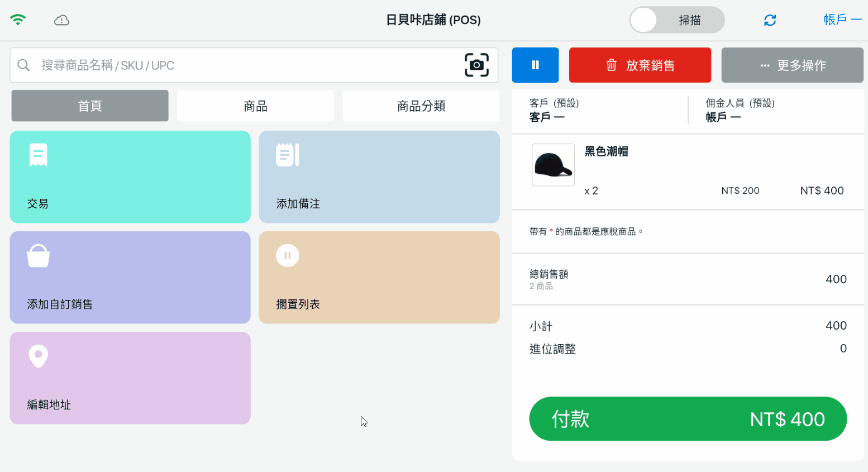868x472 pixels.
Task: Select the 客戶 (預設) customer field
Action: pyautogui.click(x=599, y=110)
